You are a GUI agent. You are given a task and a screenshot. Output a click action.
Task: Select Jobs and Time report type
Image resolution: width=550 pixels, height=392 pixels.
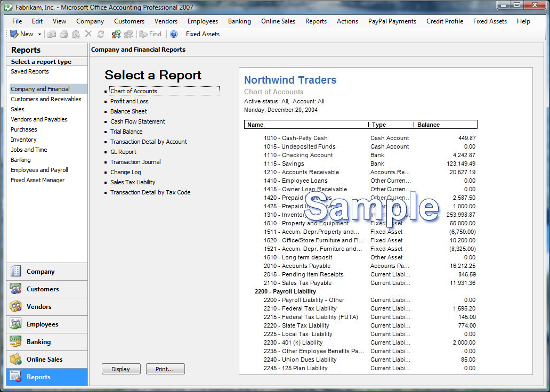[x=29, y=150]
